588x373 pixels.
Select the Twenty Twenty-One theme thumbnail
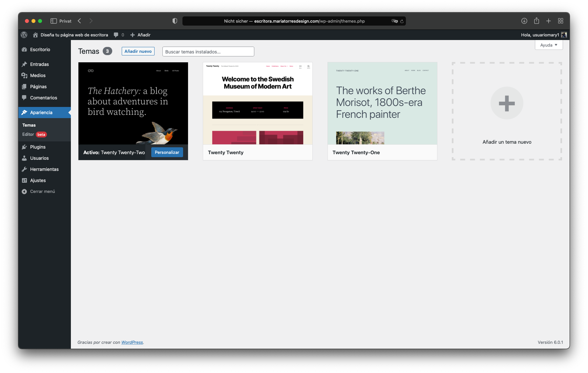[x=382, y=103]
